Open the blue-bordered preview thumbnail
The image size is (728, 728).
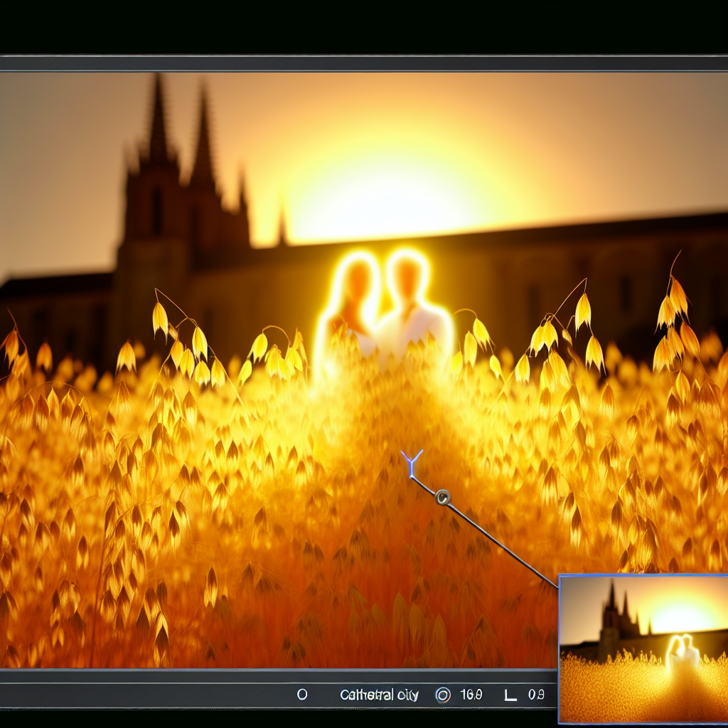[643, 648]
